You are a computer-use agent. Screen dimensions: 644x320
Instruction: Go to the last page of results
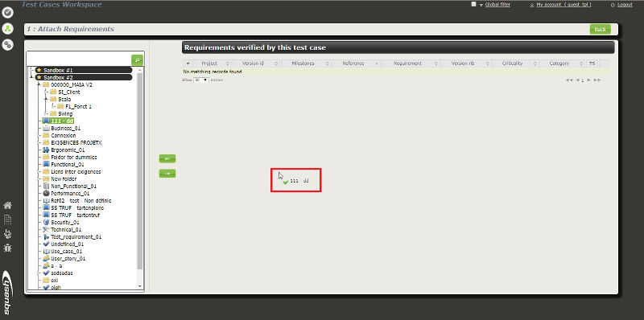pos(597,80)
